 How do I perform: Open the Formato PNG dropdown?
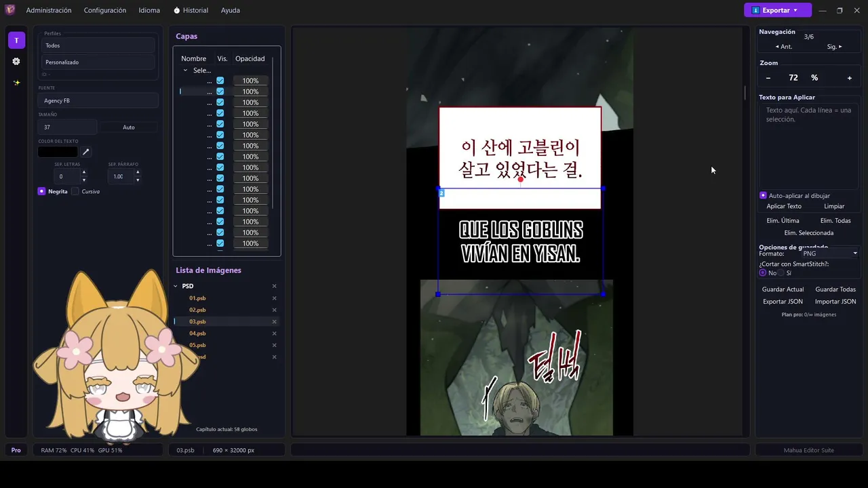pos(829,253)
